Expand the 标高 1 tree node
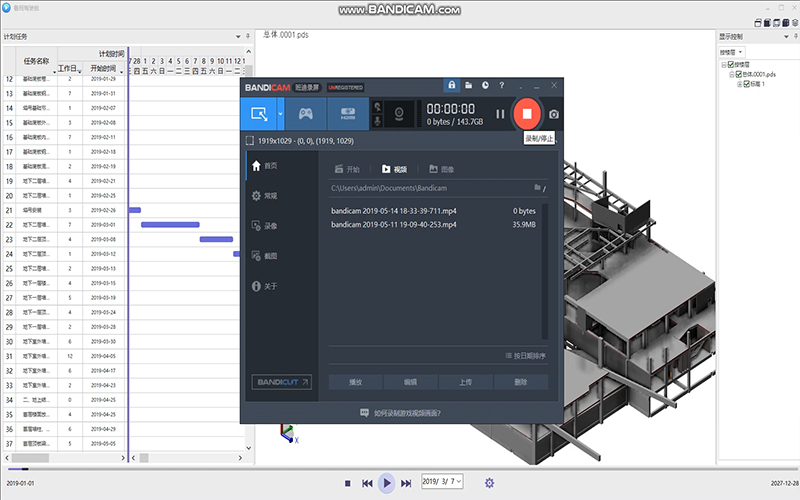Screen dimensions: 800x500 [739, 84]
